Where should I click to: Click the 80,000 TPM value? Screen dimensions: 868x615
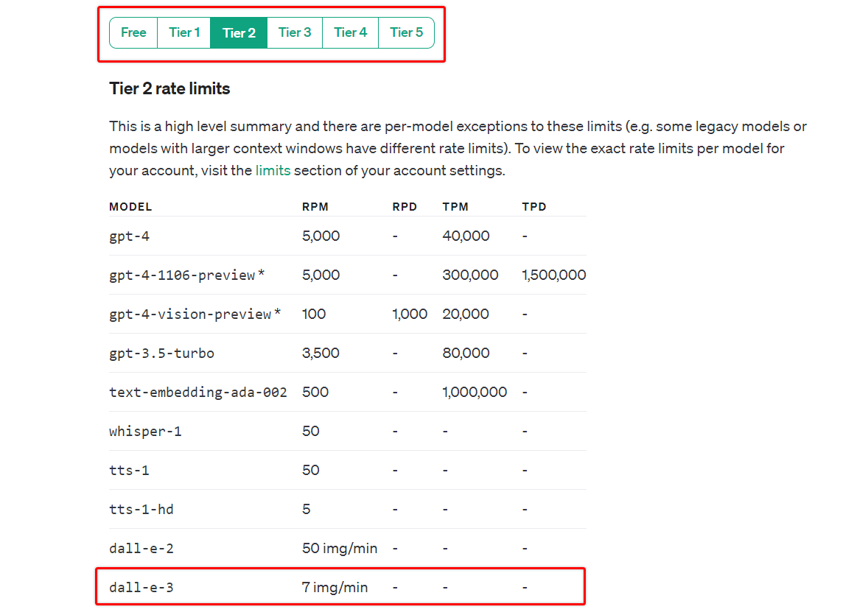point(466,354)
